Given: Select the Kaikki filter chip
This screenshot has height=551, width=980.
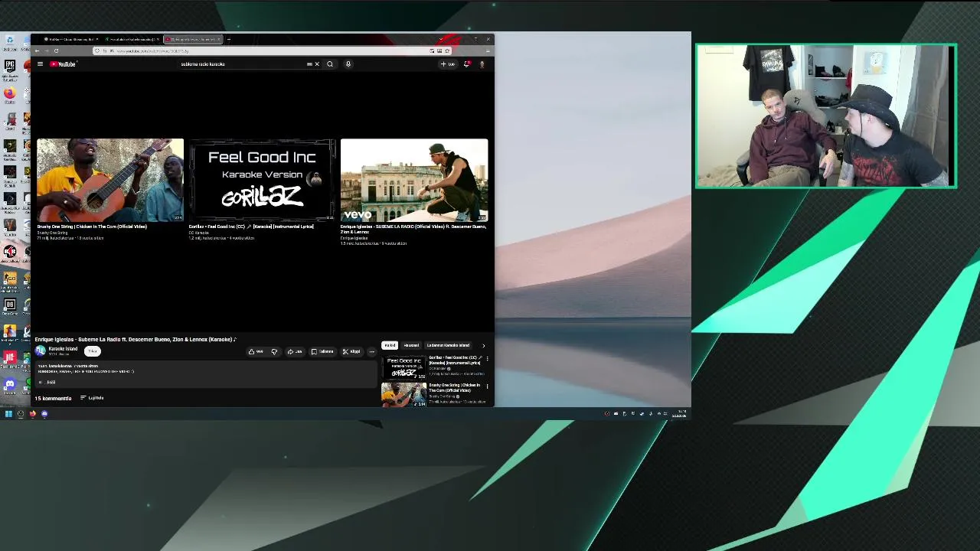Looking at the screenshot, I should (390, 345).
